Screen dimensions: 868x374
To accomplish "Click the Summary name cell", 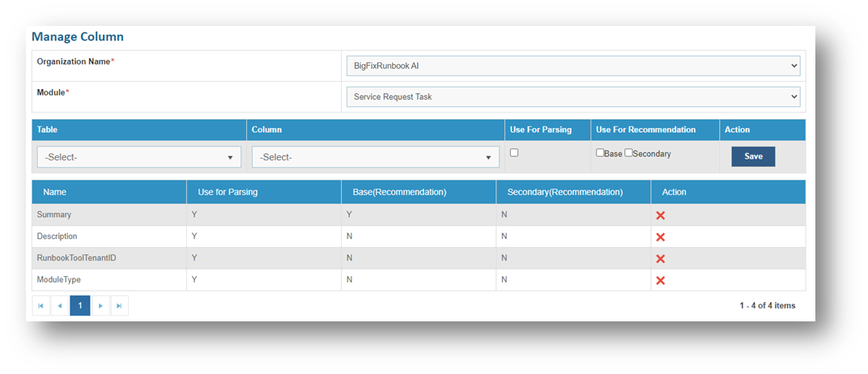I will 54,215.
